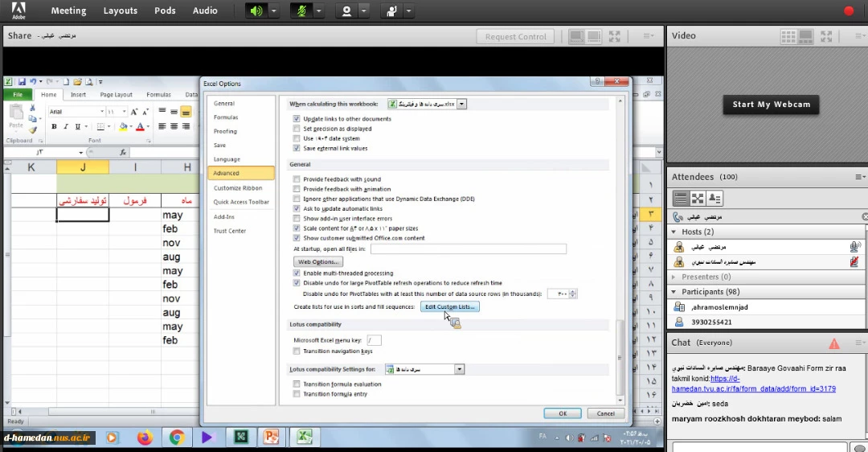The height and width of the screenshot is (452, 868).
Task: Click Excel fill color bucket icon
Action: 123,127
